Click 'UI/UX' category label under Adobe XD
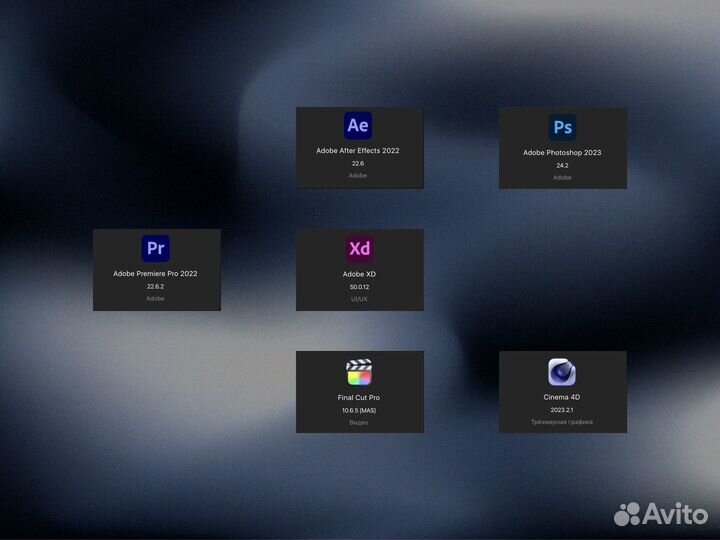 coord(359,299)
